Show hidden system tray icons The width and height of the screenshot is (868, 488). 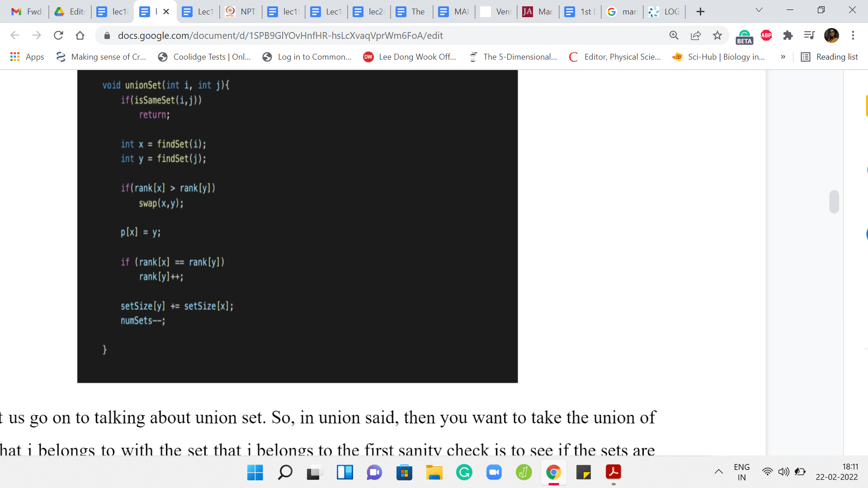(x=718, y=472)
